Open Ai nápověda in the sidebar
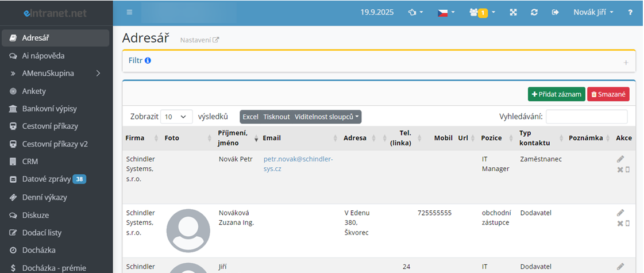The image size is (644, 273). pos(56,56)
